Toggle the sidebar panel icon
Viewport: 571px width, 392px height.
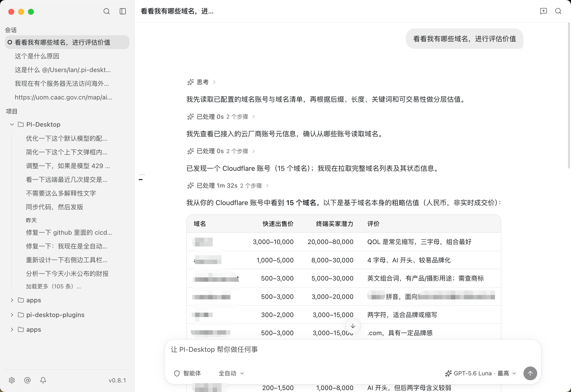123,11
